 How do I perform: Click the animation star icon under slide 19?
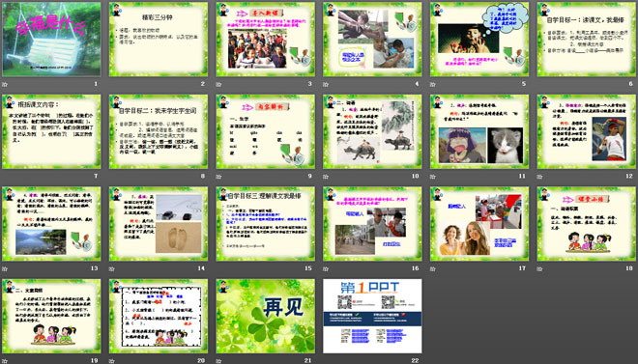[x=5, y=361]
